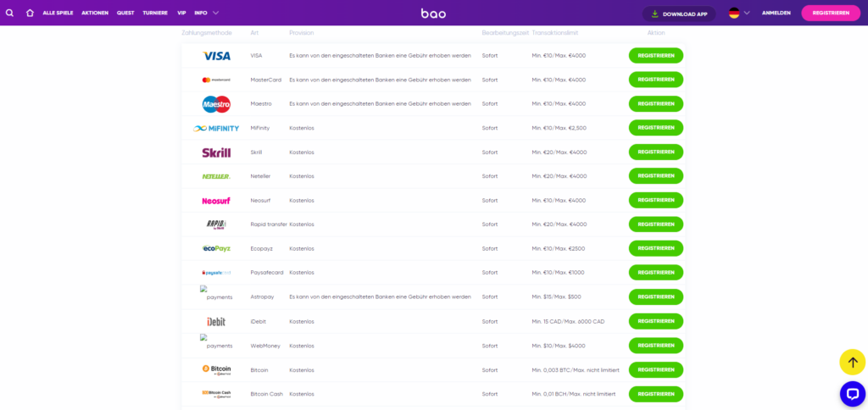Open the live chat bubble
Screen dimensions: 868x410
853,394
